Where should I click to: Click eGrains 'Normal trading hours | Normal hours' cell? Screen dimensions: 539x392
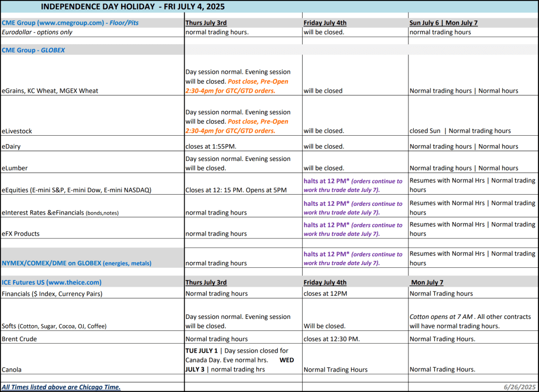click(464, 91)
